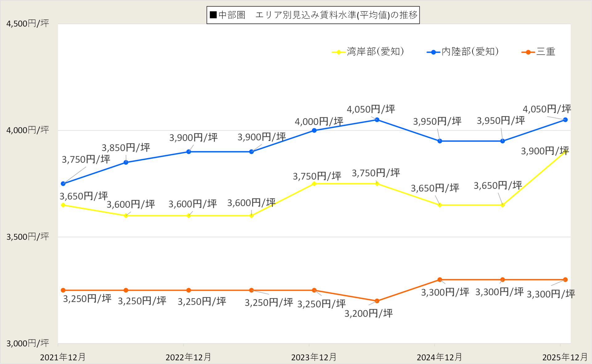
Task: Select the chart title text box
Action: click(313, 15)
